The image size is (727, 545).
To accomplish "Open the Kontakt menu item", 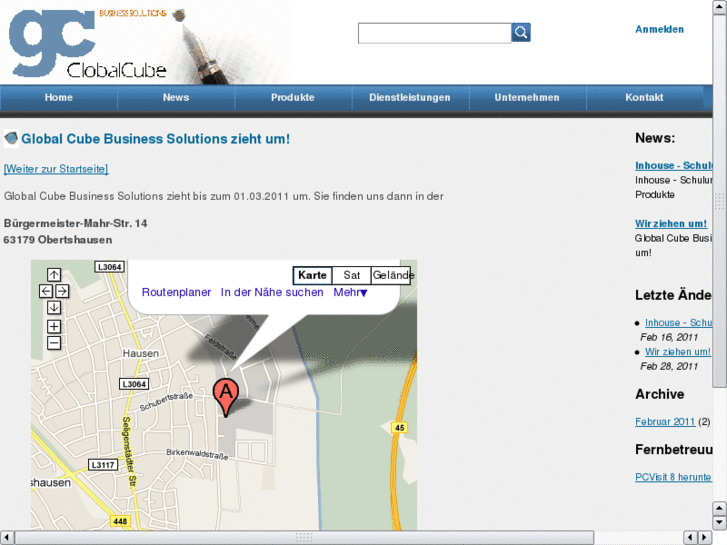I will coord(644,97).
